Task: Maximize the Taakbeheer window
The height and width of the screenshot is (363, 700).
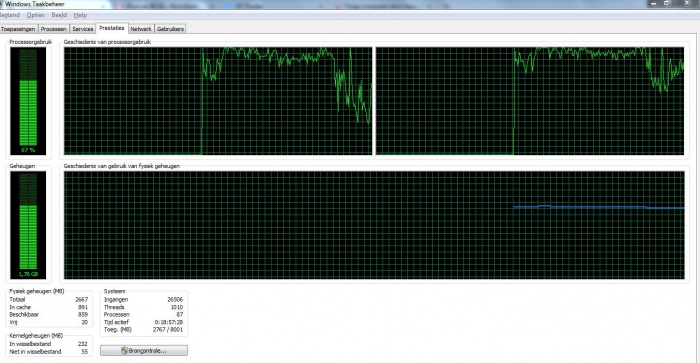Action: point(667,3)
